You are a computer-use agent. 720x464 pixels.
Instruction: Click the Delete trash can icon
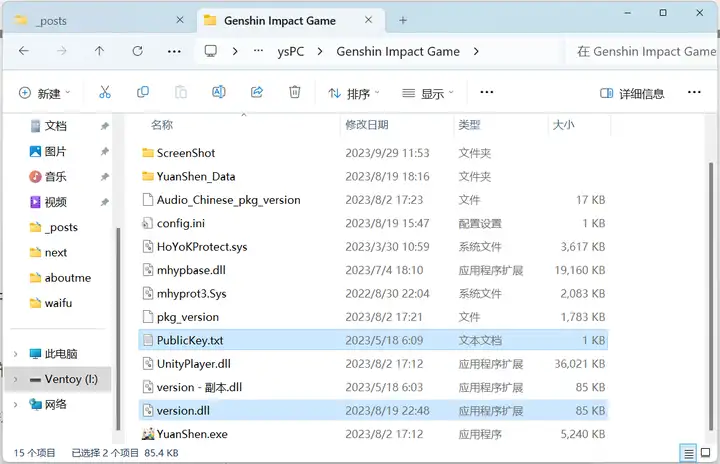295,92
